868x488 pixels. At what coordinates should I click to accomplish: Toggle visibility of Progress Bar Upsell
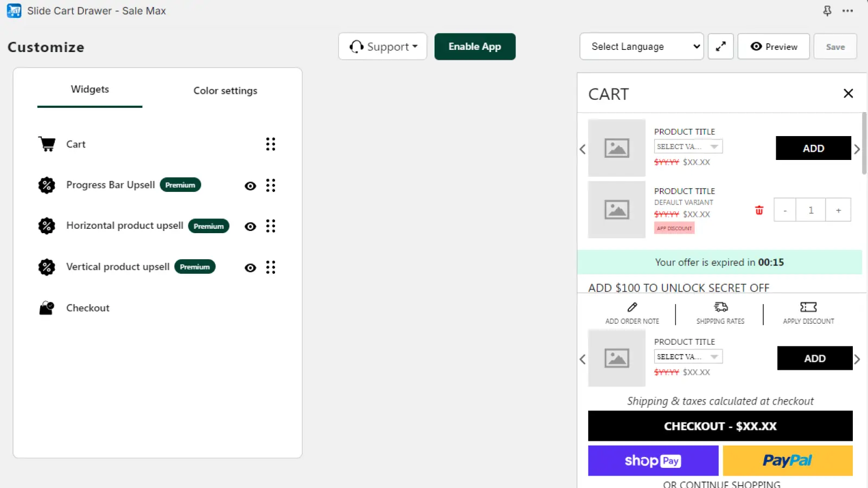[x=250, y=186]
